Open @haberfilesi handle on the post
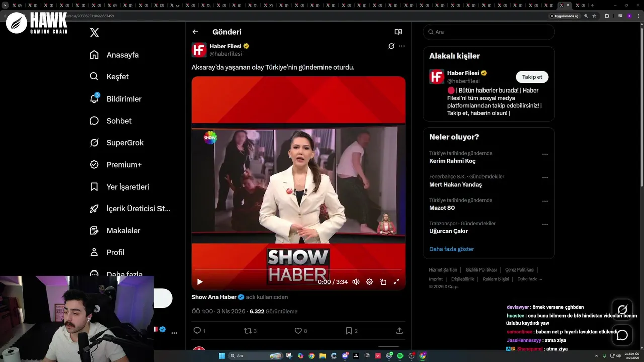This screenshot has height=362, width=644. pyautogui.click(x=226, y=54)
